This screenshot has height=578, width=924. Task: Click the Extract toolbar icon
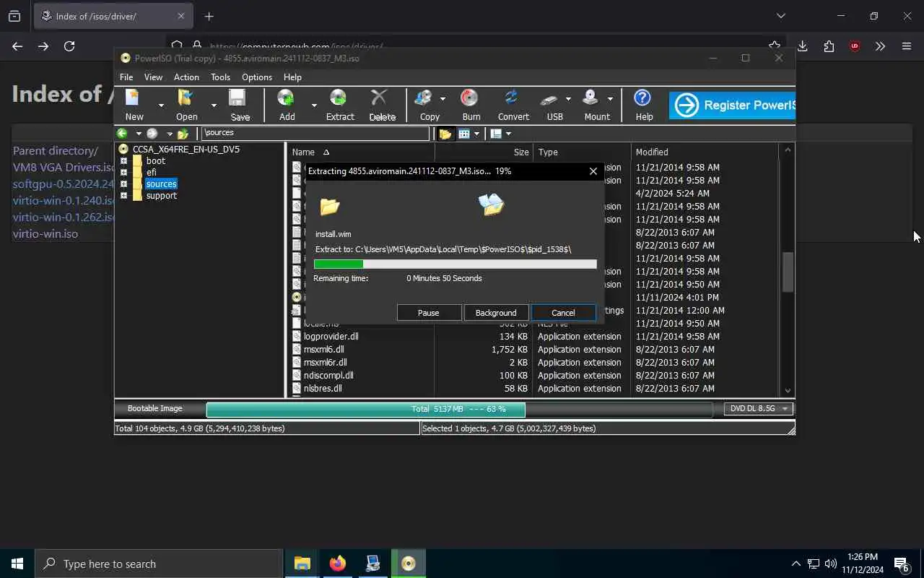click(339, 98)
